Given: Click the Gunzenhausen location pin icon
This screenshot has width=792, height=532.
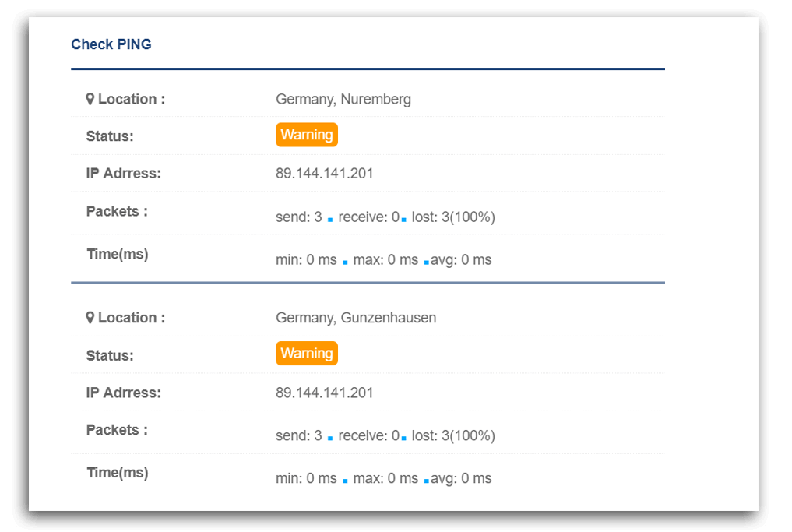Looking at the screenshot, I should coord(90,318).
